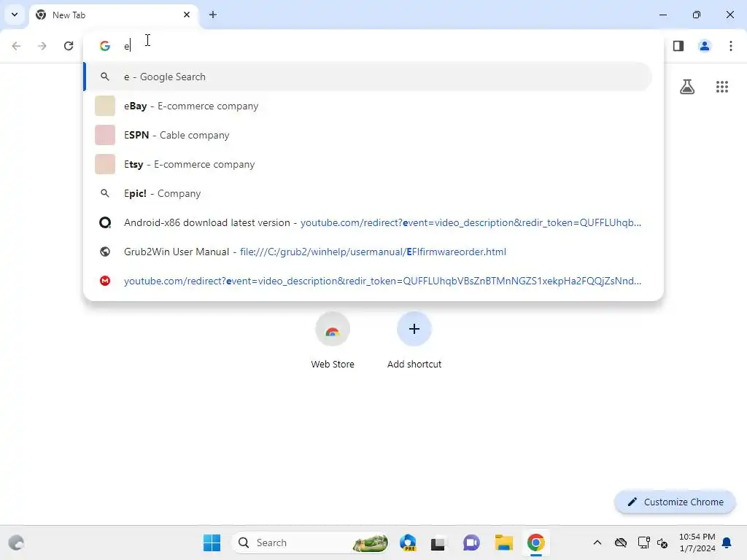Click the network display tray icon
747x560 pixels.
point(643,542)
